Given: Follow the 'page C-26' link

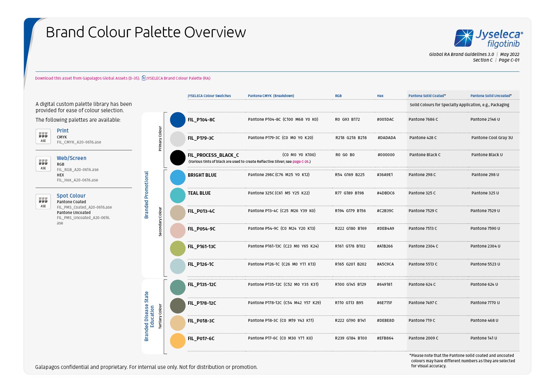Looking at the screenshot, I should coord(300,162).
